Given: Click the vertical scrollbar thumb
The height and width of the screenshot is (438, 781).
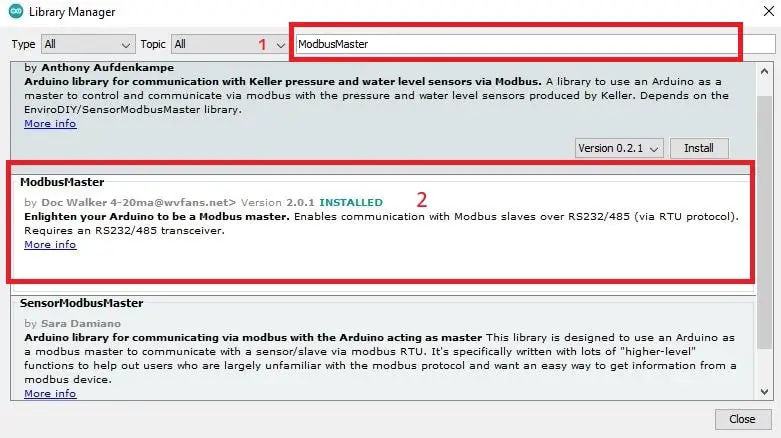Looking at the screenshot, I should 764,222.
